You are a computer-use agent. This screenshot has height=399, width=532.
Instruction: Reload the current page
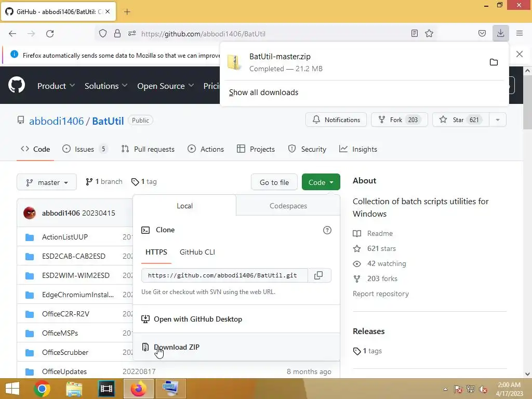click(50, 34)
